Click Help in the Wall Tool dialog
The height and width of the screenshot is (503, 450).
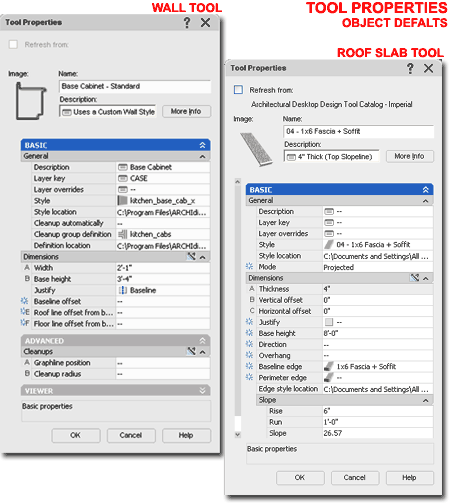(186, 435)
